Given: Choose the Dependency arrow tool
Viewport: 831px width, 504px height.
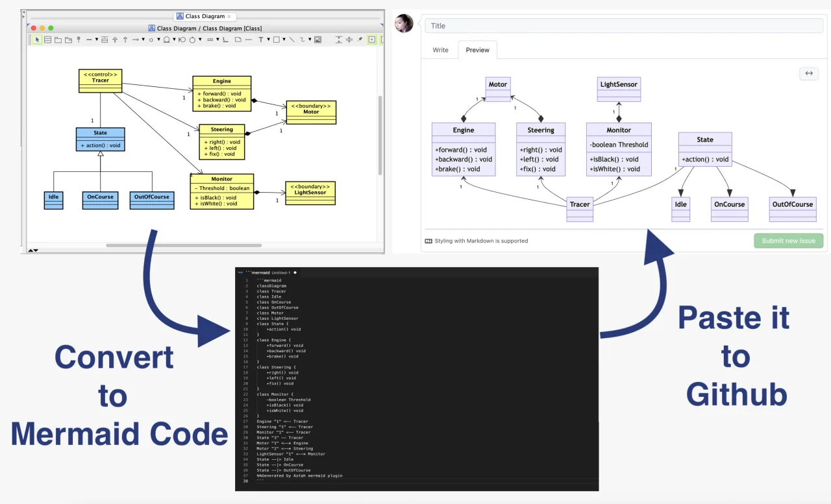Looking at the screenshot, I should pyautogui.click(x=135, y=40).
